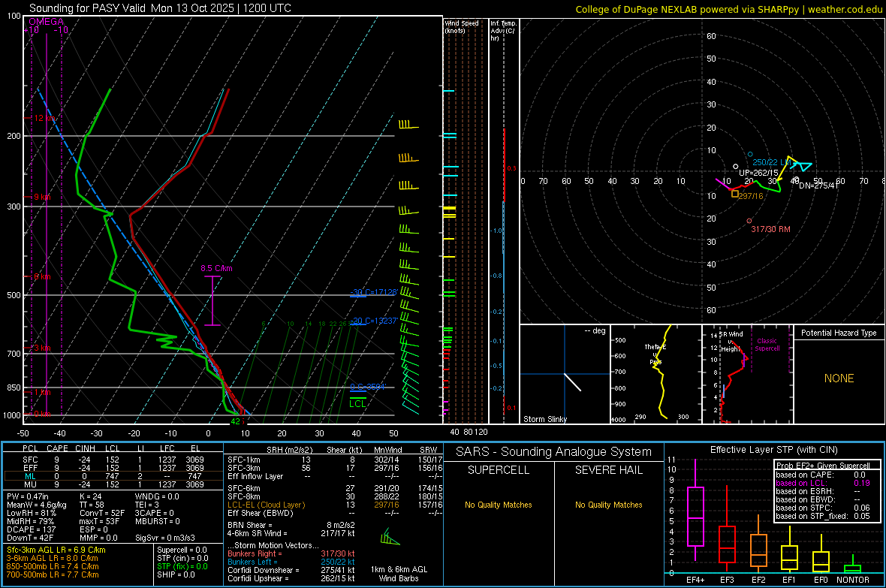This screenshot has height=588, width=886.
Task: Click the 'DN=275/41' hodograph label
Action: [818, 185]
